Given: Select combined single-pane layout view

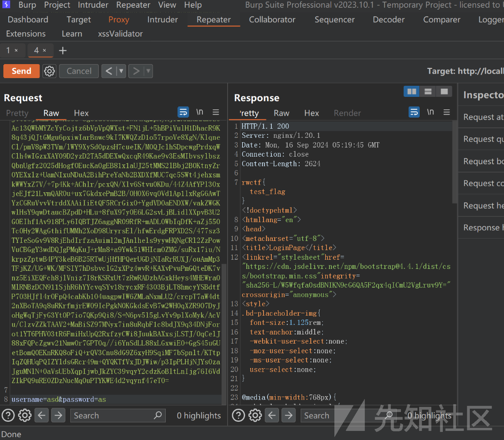Looking at the screenshot, I should pos(444,92).
